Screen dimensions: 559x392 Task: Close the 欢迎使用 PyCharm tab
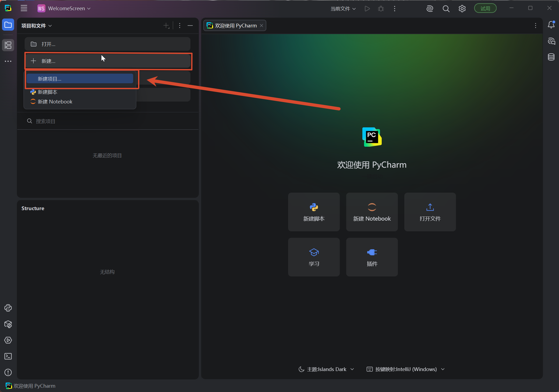tap(261, 26)
